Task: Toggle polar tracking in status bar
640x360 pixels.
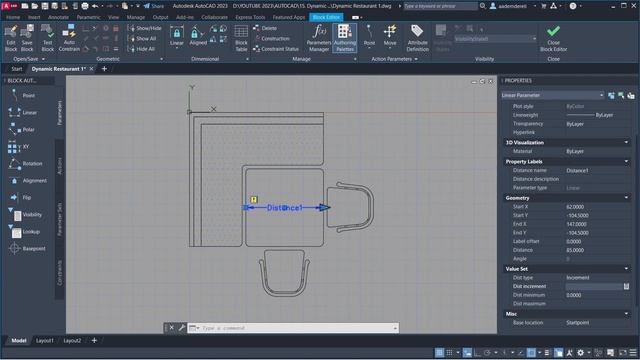Action: [487, 352]
